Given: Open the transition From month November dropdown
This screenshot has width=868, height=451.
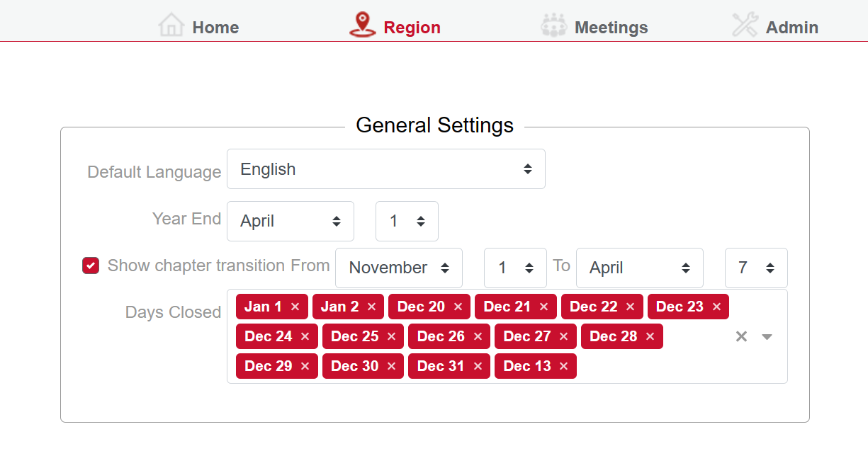Looking at the screenshot, I should [399, 268].
